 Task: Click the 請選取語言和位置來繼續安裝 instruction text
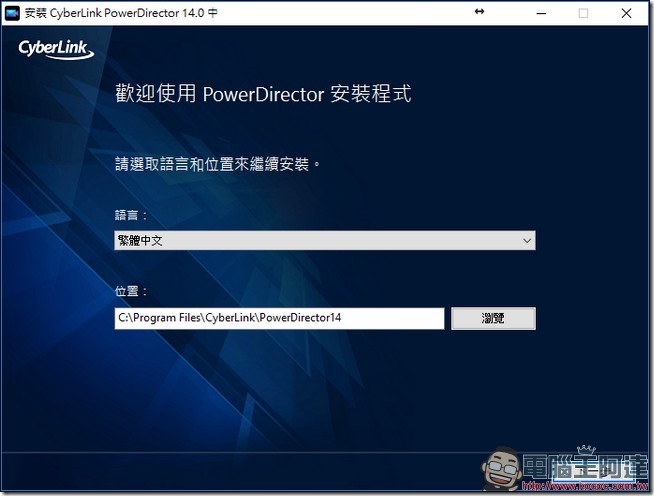pos(217,164)
